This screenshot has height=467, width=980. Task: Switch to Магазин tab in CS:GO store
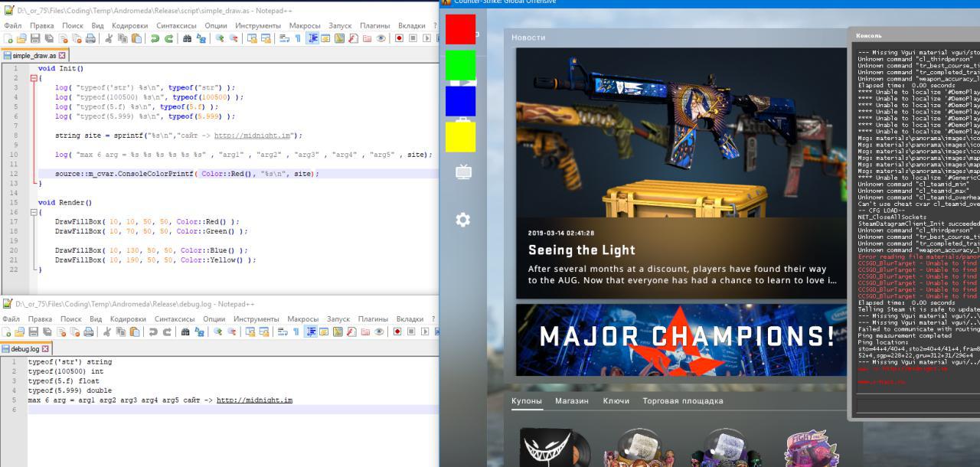click(572, 400)
